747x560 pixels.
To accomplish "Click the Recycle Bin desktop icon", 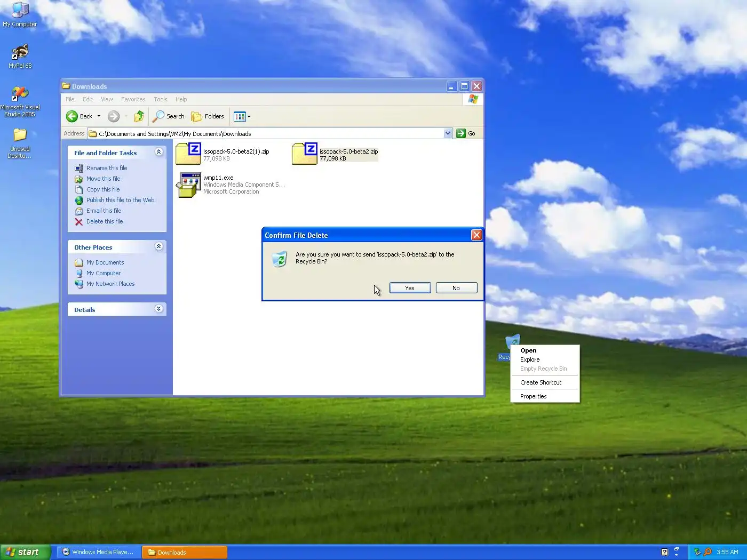I will click(x=511, y=341).
